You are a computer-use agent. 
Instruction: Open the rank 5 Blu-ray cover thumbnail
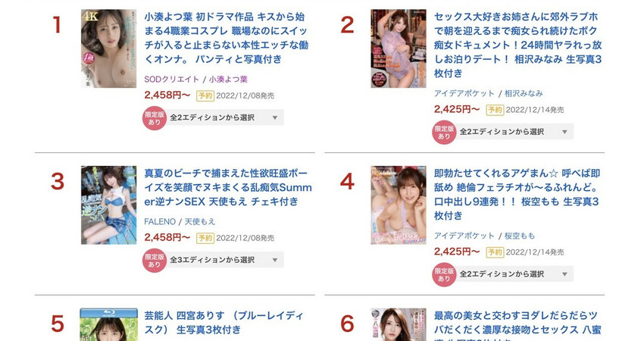(x=109, y=324)
